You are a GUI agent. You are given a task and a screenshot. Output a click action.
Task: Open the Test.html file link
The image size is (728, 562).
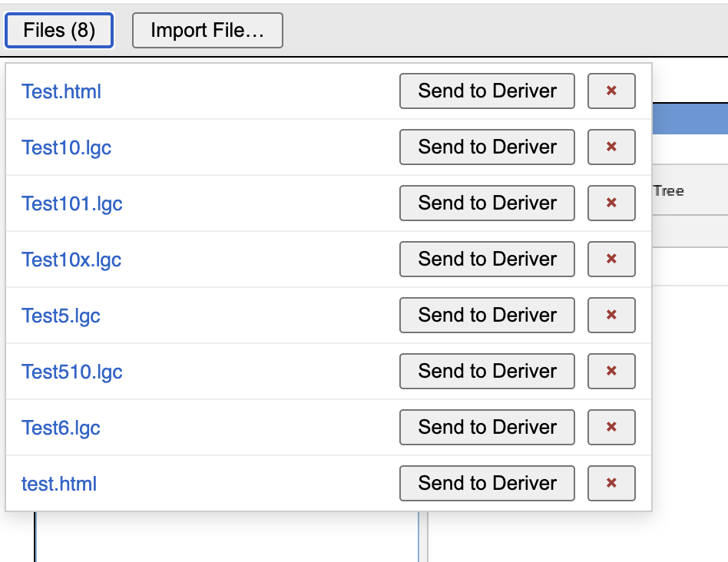[61, 91]
